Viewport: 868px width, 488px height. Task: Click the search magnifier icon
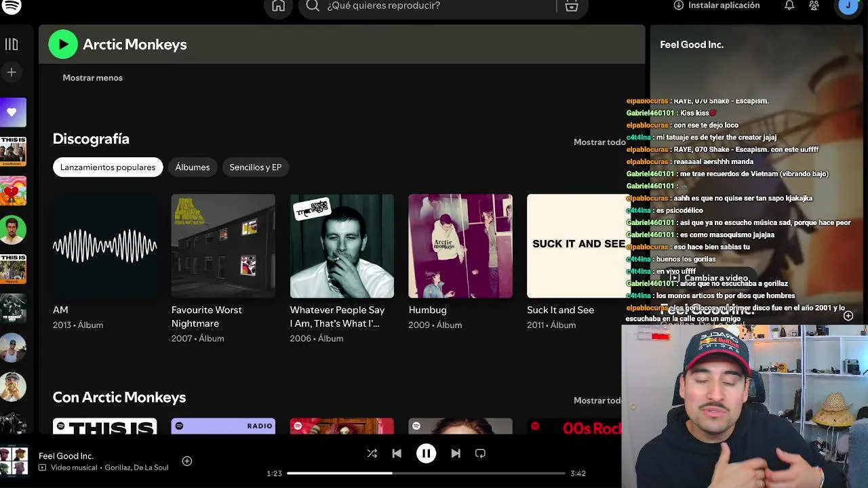[x=313, y=5]
